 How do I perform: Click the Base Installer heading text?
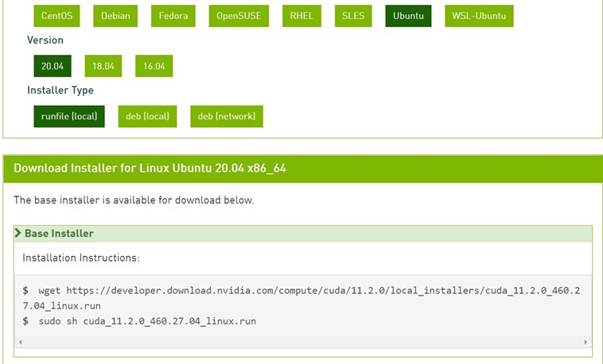click(59, 234)
